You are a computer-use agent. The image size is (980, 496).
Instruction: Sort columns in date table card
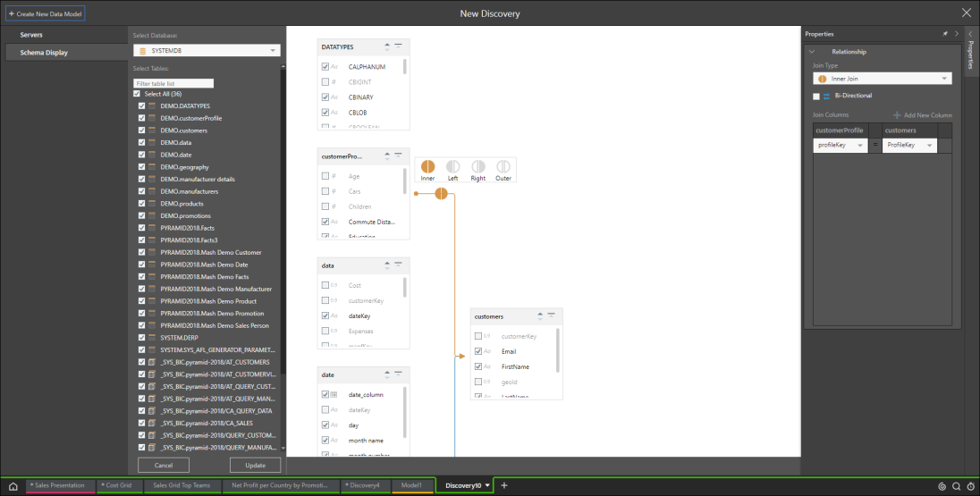[387, 374]
